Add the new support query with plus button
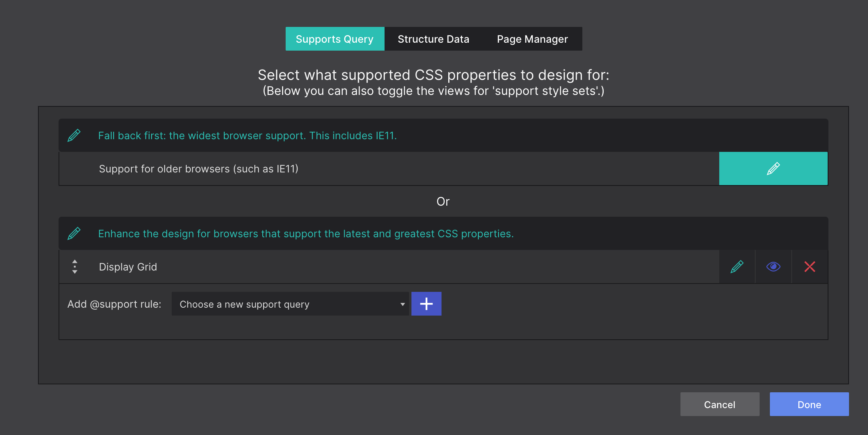Image resolution: width=868 pixels, height=435 pixels. coord(426,304)
